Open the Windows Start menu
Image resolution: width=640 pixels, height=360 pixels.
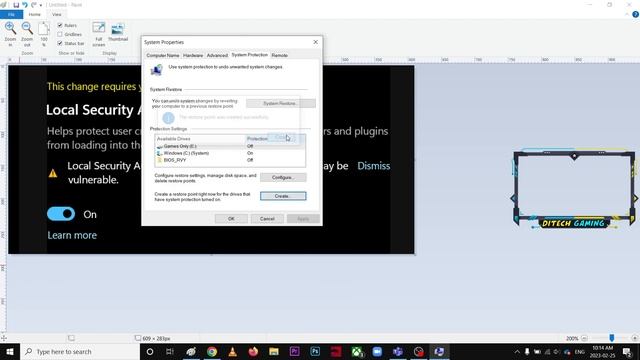coord(9,351)
